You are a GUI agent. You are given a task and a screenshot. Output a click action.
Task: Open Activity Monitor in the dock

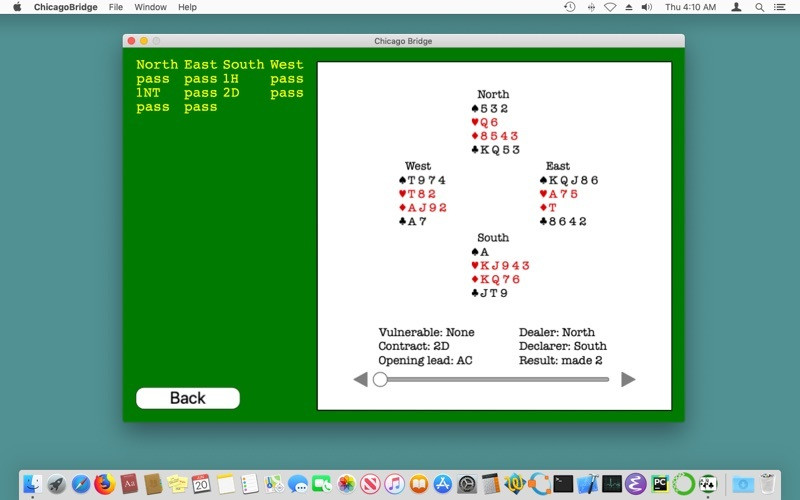[612, 484]
